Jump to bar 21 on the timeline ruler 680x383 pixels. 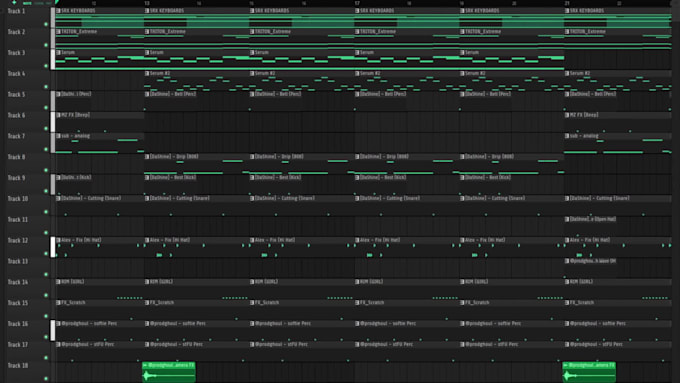pos(567,3)
